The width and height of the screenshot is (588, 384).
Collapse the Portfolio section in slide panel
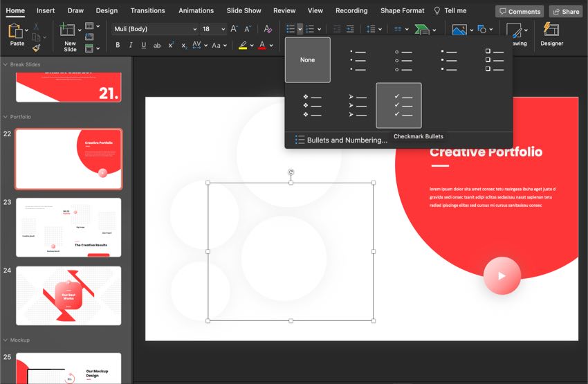pos(6,117)
